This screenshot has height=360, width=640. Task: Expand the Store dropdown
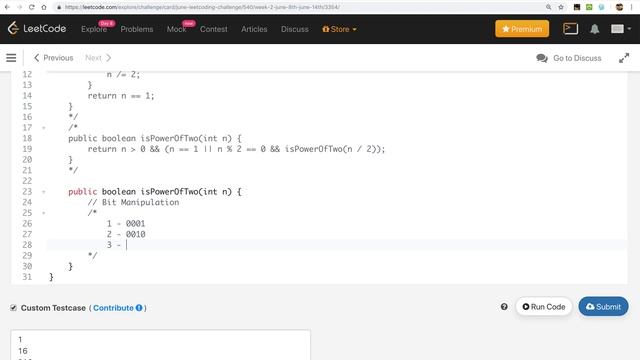click(x=339, y=29)
